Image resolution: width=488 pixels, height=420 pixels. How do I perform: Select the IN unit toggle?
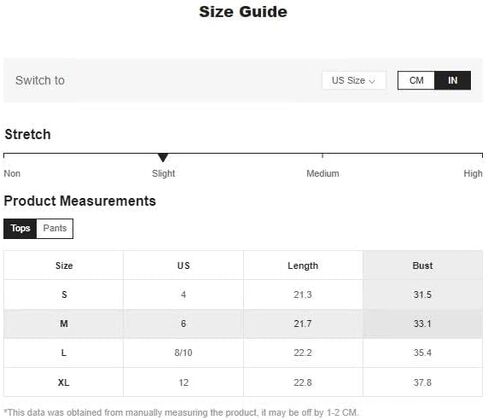(x=452, y=80)
